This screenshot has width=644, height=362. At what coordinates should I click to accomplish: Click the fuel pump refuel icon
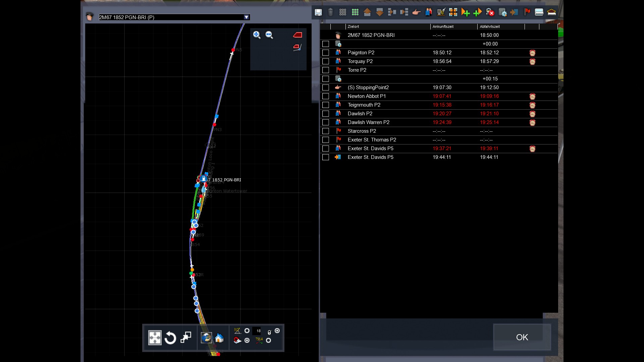(441, 12)
